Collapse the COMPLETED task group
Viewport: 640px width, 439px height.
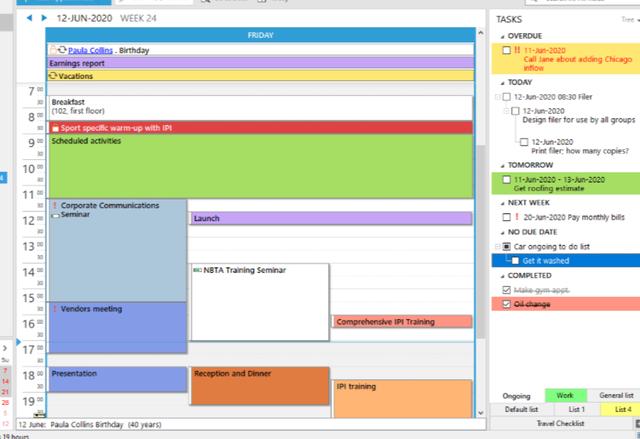495,275
